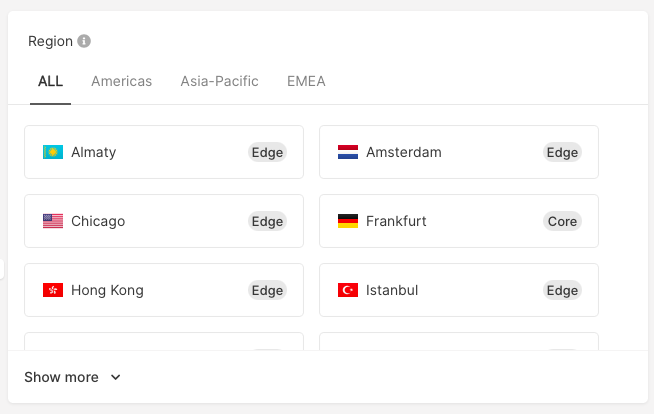The image size is (654, 414).
Task: Switch to the Americas tab
Action: [x=121, y=81]
